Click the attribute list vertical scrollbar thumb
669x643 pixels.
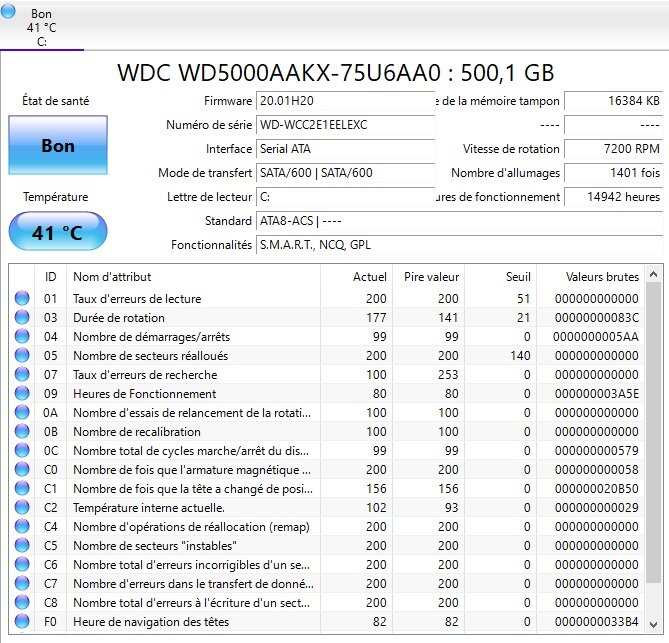[x=653, y=432]
